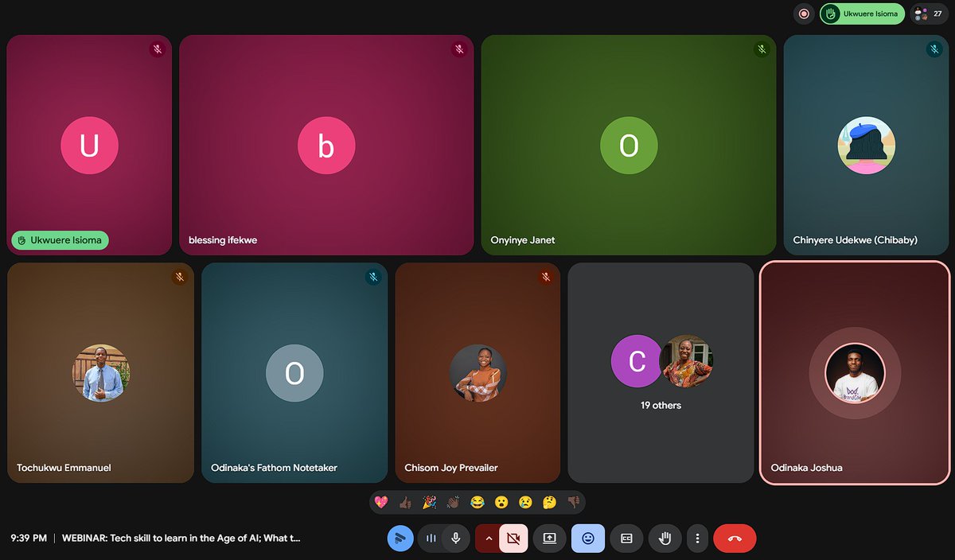Image resolution: width=955 pixels, height=560 pixels.
Task: Send the laughing tears emoji reaction
Action: click(477, 503)
